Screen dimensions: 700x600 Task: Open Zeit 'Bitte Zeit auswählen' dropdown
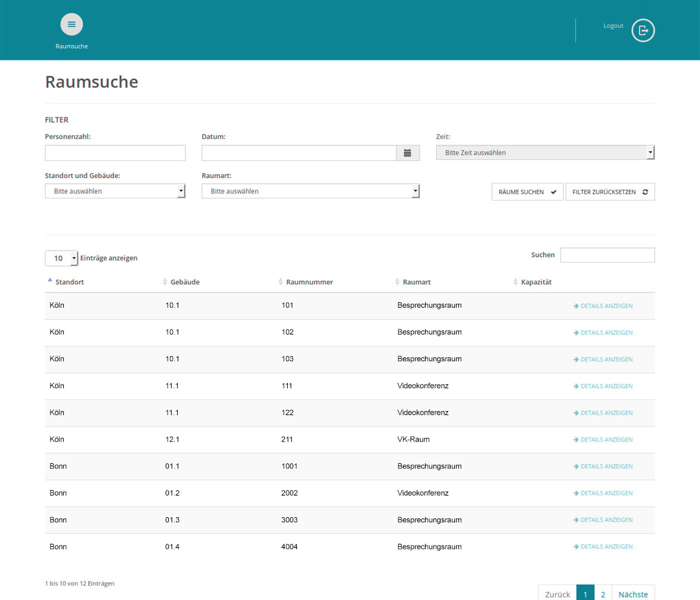pyautogui.click(x=546, y=152)
